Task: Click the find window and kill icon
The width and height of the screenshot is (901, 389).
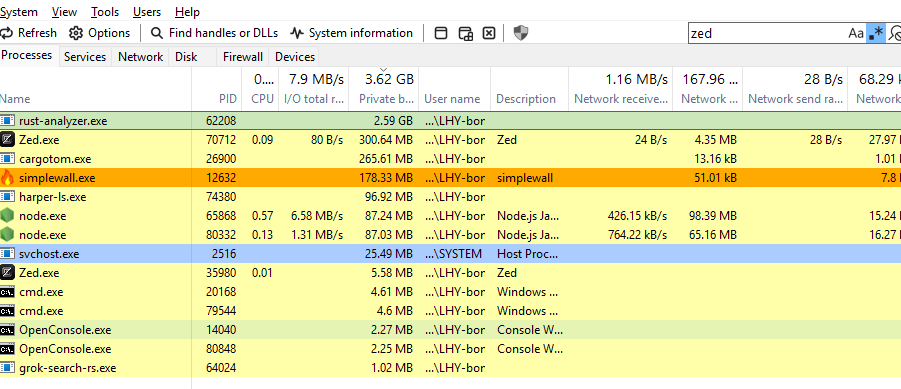Action: pyautogui.click(x=488, y=33)
